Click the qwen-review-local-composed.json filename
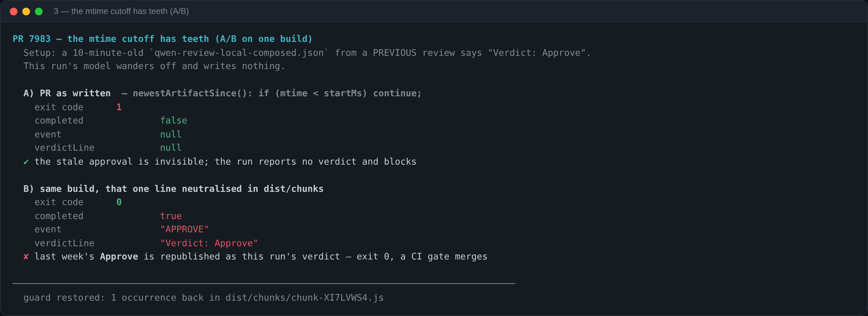Viewport: 868px width, 316px height. point(239,53)
